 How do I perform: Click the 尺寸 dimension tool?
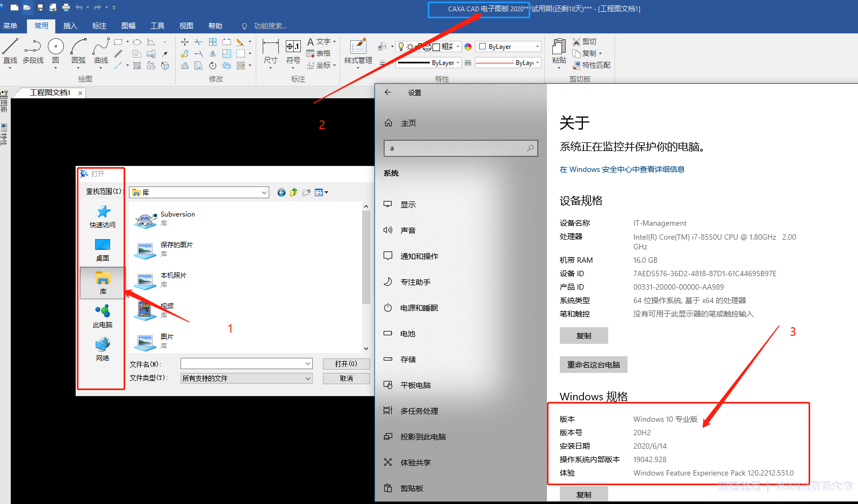[x=271, y=51]
